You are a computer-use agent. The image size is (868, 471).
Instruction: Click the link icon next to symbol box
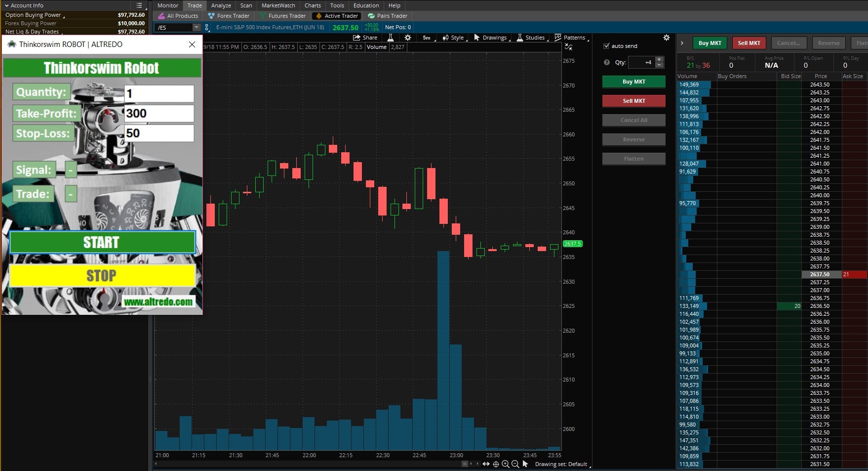tap(207, 27)
